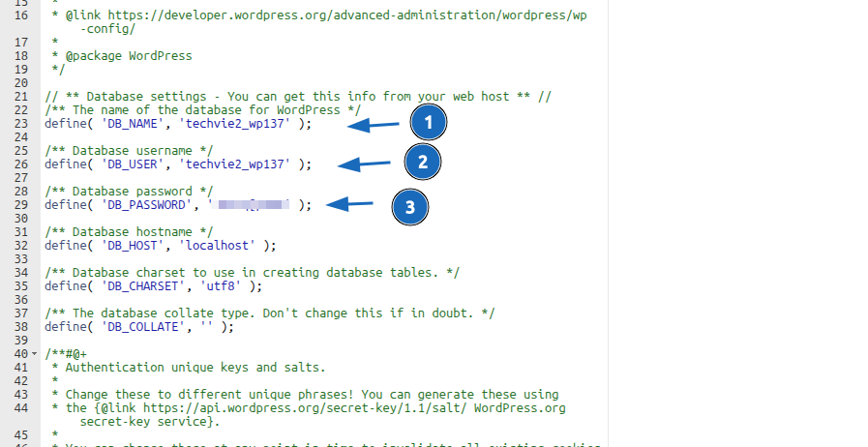Collapse the code block at line 40
This screenshot has height=447, width=868.
coord(35,354)
